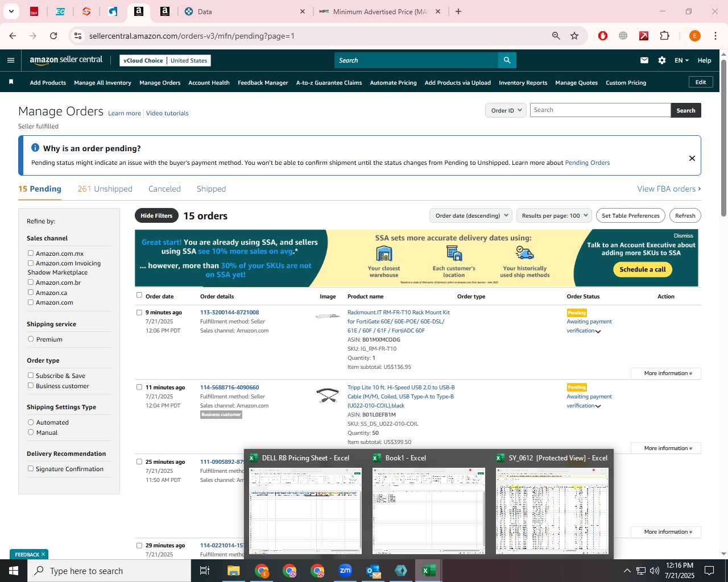
Task: Open Account Health in nav bar
Action: point(209,82)
